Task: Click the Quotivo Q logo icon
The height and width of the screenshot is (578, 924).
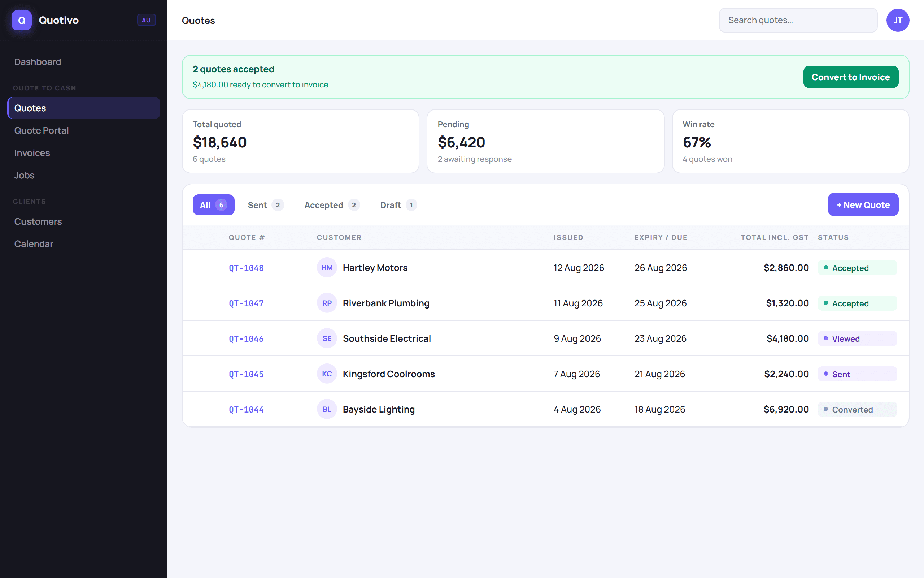Action: [x=21, y=20]
